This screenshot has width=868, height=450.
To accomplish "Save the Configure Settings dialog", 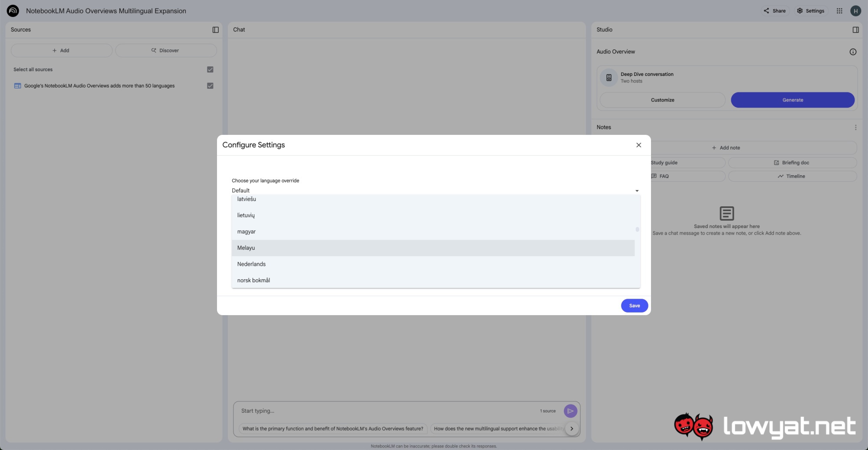I will 634,306.
